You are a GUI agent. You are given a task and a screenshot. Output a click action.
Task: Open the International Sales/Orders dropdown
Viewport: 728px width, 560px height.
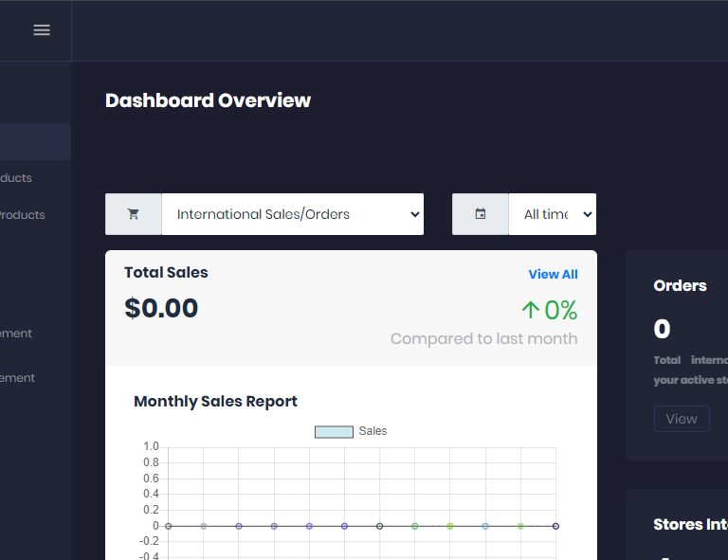coord(292,214)
